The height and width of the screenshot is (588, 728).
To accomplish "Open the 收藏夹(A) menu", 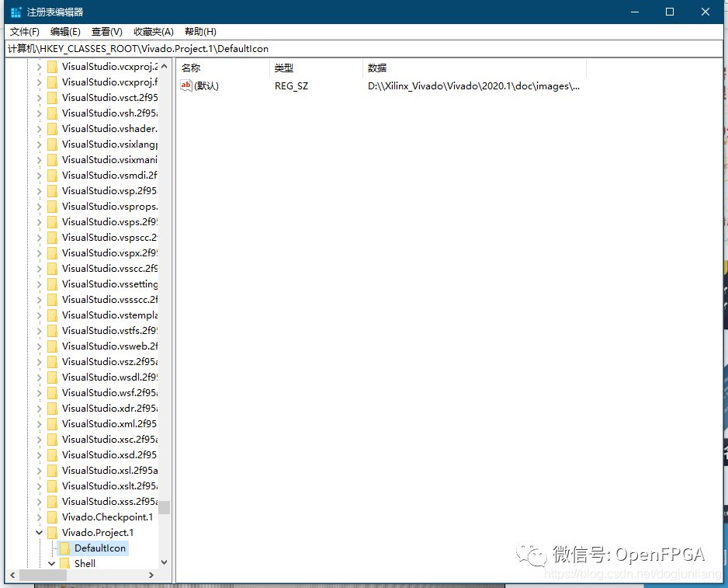I will click(x=154, y=32).
